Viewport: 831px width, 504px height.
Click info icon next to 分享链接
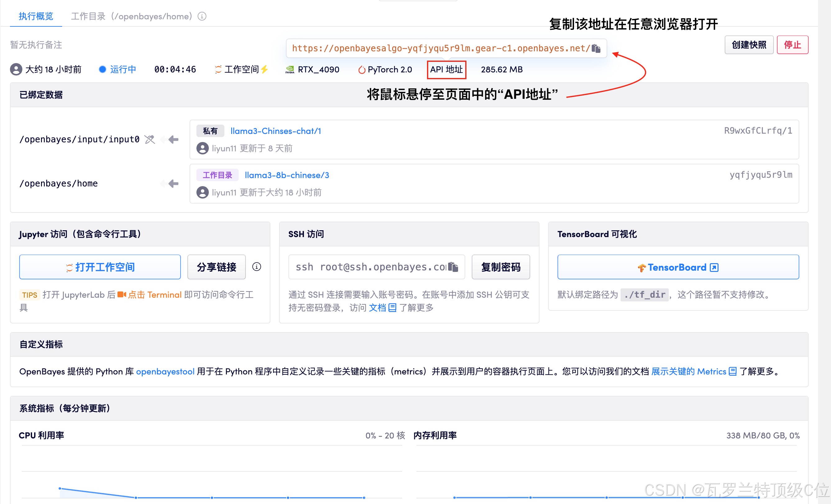tap(257, 267)
